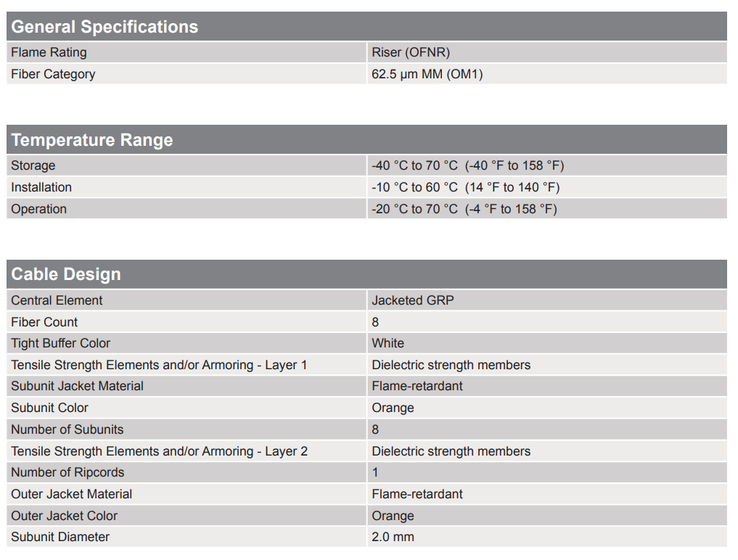Select the Central Element label

pos(57,300)
